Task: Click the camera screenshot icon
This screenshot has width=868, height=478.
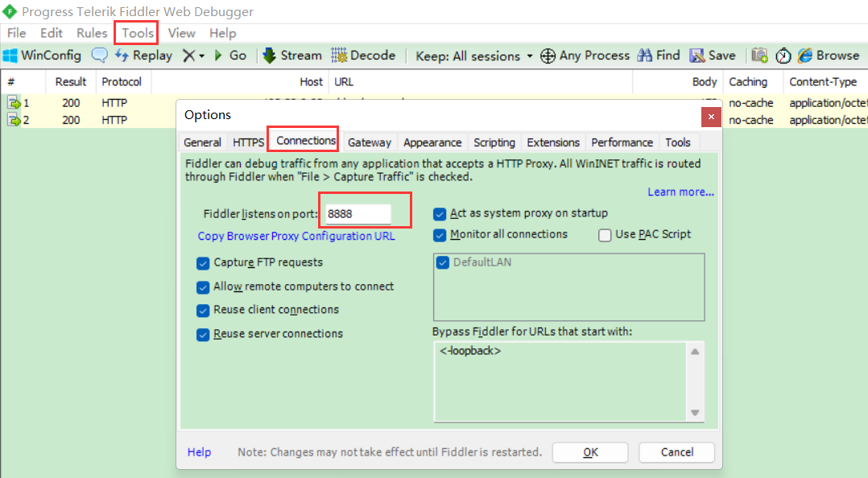Action: click(759, 56)
